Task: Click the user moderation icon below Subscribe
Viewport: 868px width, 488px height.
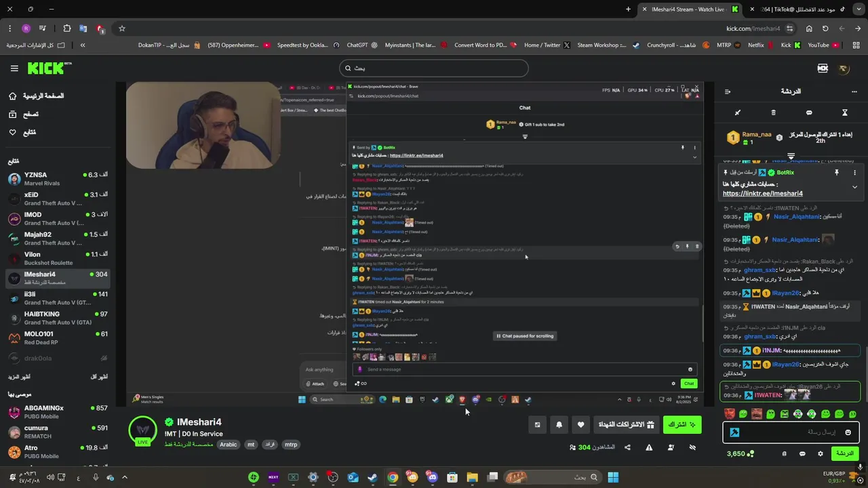Action: coord(671,447)
